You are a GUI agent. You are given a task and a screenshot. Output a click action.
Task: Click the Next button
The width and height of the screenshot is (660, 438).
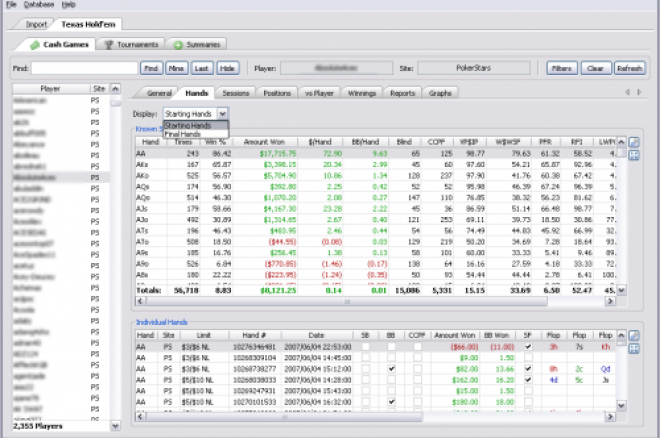[x=176, y=68]
